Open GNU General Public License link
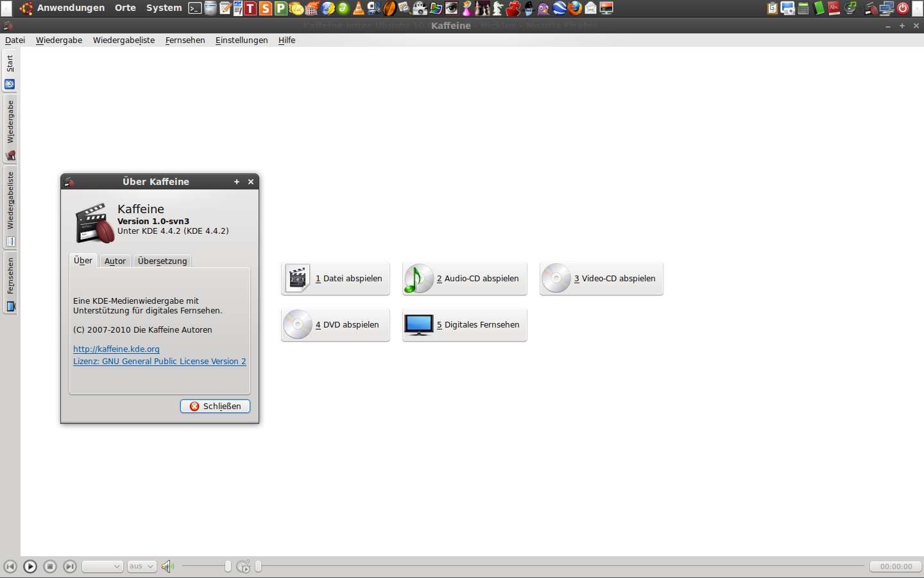 click(x=159, y=361)
